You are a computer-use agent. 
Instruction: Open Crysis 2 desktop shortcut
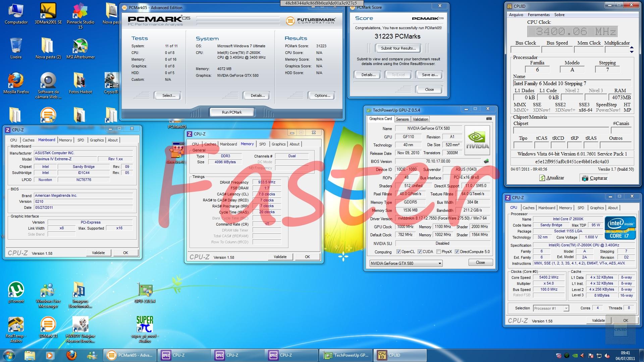pos(111,83)
